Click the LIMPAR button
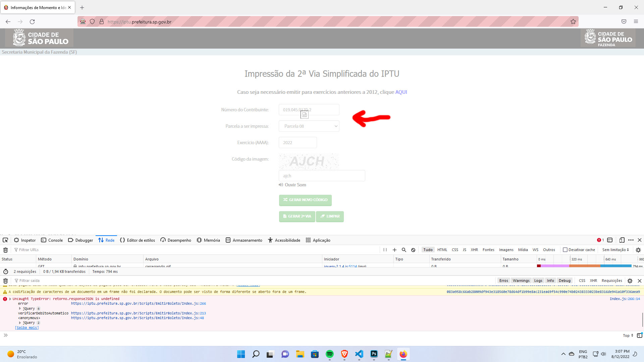Viewport: 644px width, 362px height. click(330, 217)
